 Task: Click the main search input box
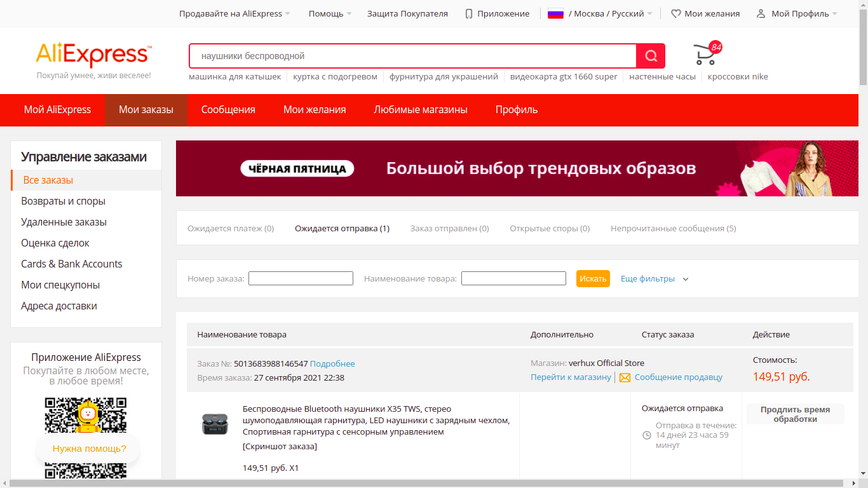tap(413, 56)
